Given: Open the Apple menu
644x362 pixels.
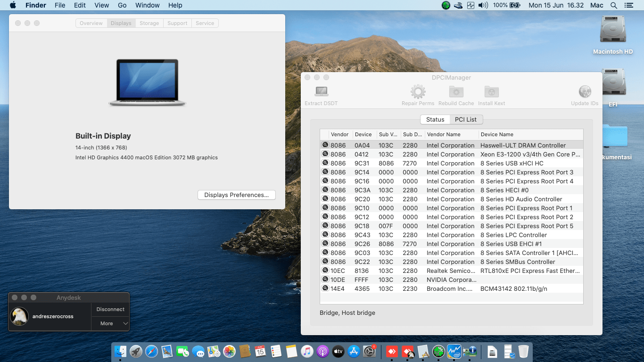Looking at the screenshot, I should click(13, 5).
